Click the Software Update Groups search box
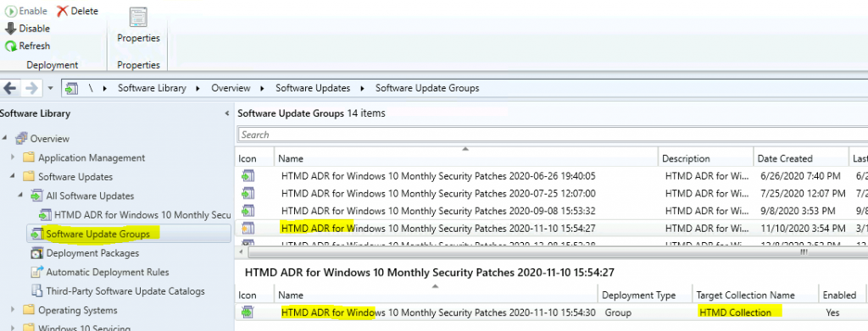Screen dimensions: 868x331 point(553,135)
